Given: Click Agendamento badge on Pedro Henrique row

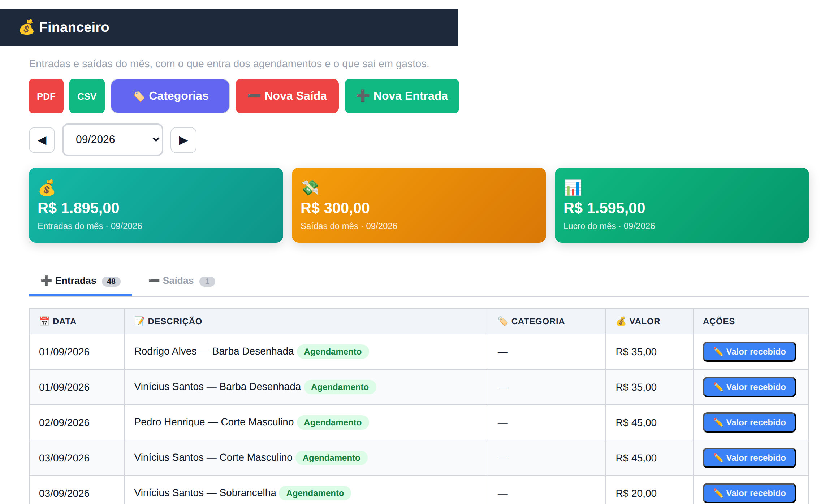Looking at the screenshot, I should tap(333, 422).
